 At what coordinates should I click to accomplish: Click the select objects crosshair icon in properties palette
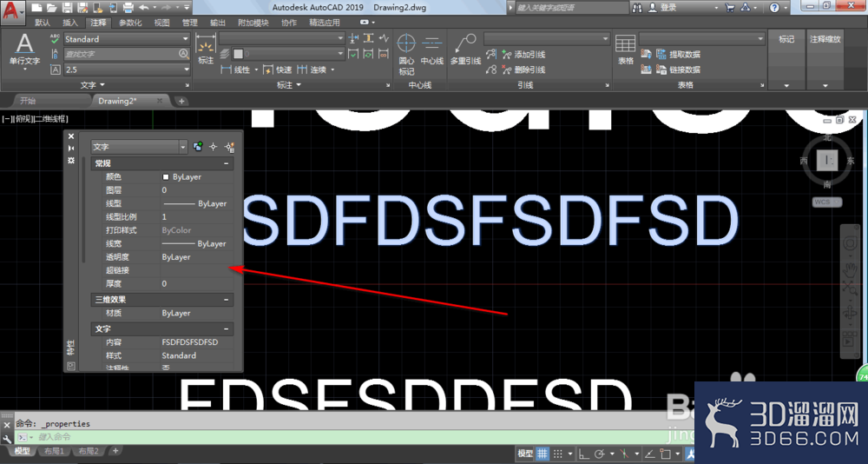[214, 147]
